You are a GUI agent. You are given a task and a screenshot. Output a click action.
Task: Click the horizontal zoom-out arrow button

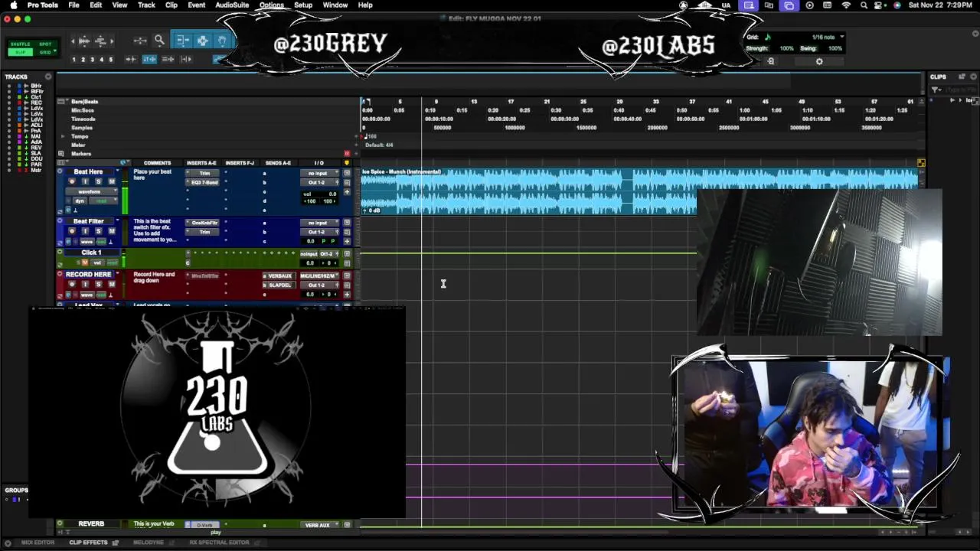(x=73, y=41)
